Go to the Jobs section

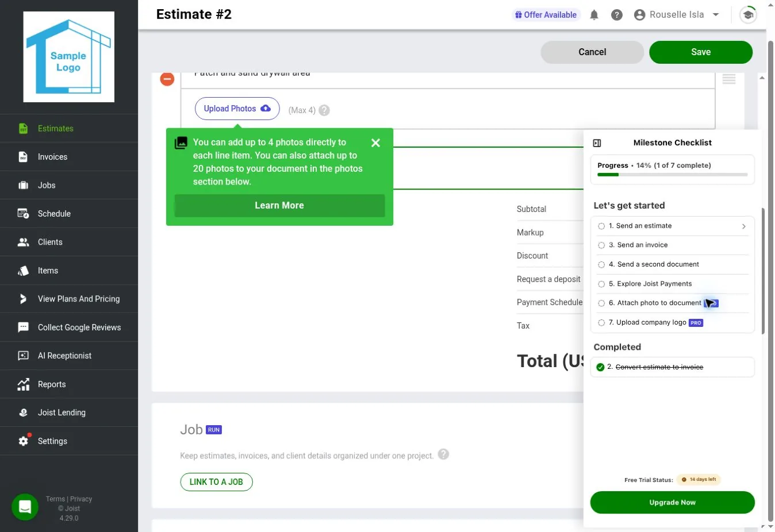69,185
